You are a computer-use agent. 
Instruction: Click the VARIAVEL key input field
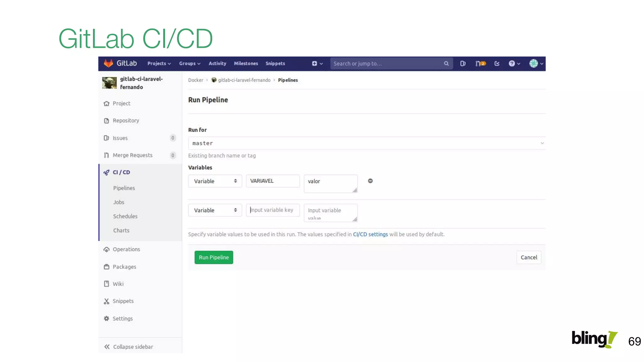(x=273, y=181)
